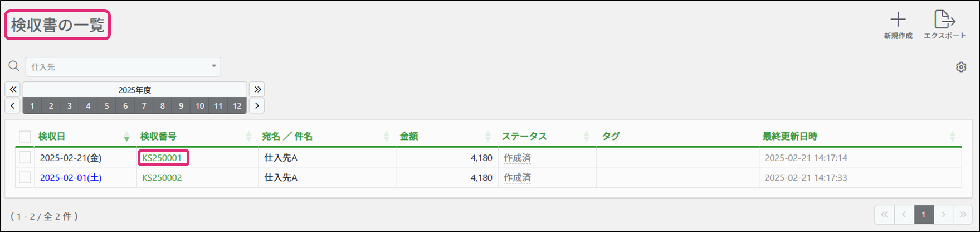Sort by 金額 column arrow

(x=488, y=137)
